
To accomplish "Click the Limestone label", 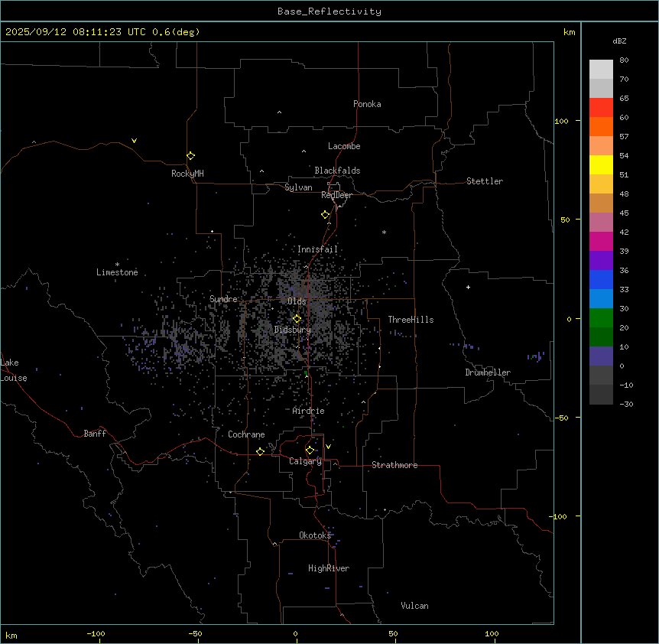I will coord(117,272).
